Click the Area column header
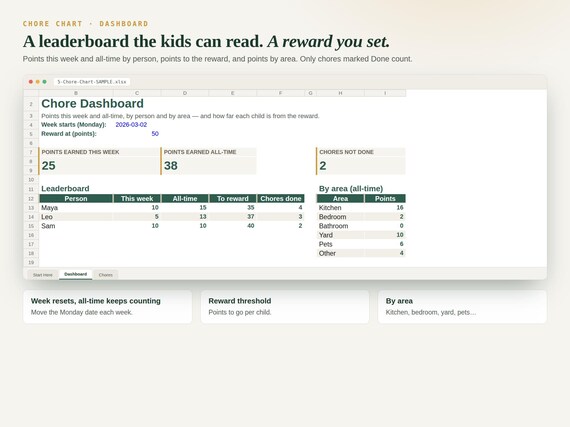The width and height of the screenshot is (570, 427). coord(340,198)
